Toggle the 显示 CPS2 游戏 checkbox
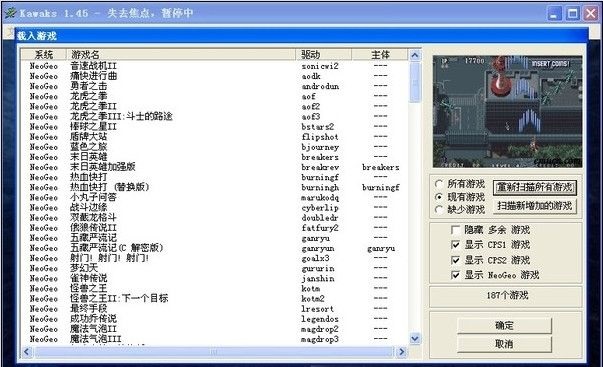Viewport: 603px width, 367px height. click(455, 260)
